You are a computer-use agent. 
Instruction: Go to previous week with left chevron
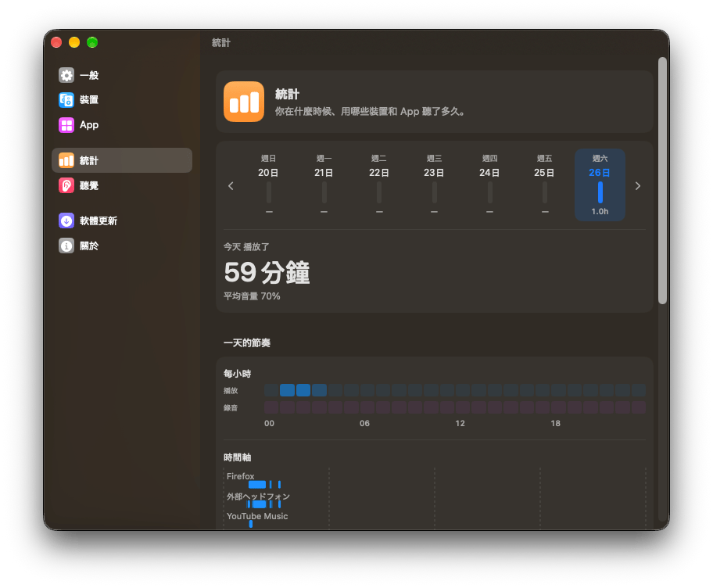click(231, 185)
